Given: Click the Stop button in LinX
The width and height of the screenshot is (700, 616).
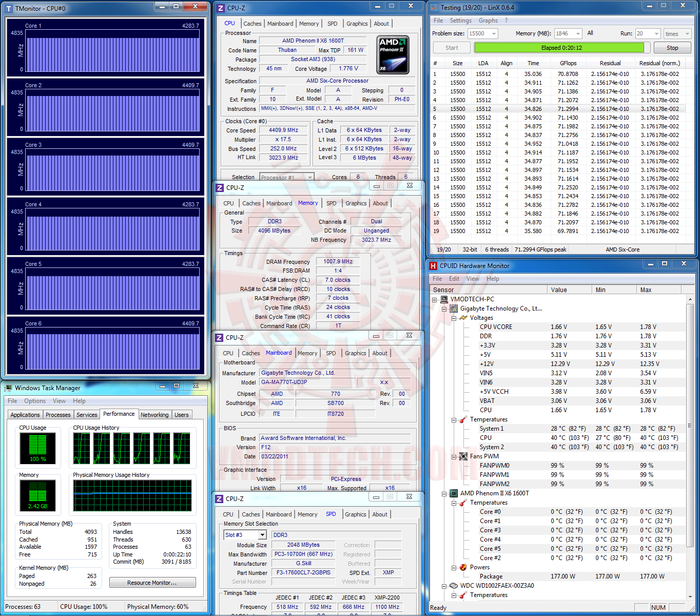Looking at the screenshot, I should point(672,48).
